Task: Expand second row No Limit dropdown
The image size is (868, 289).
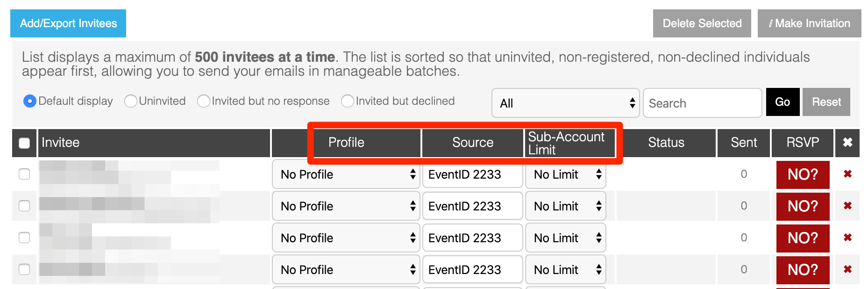Action: coord(566,206)
